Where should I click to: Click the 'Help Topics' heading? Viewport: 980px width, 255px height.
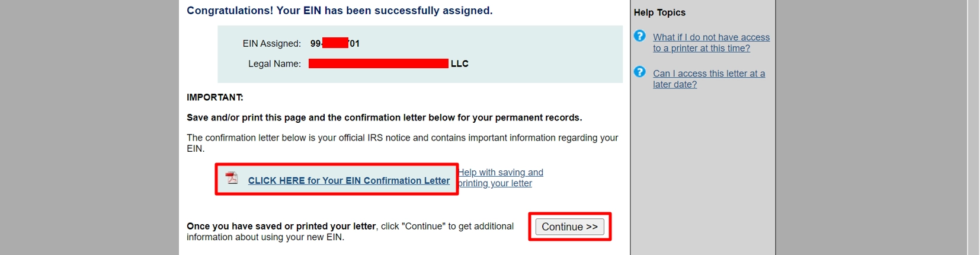(x=659, y=12)
